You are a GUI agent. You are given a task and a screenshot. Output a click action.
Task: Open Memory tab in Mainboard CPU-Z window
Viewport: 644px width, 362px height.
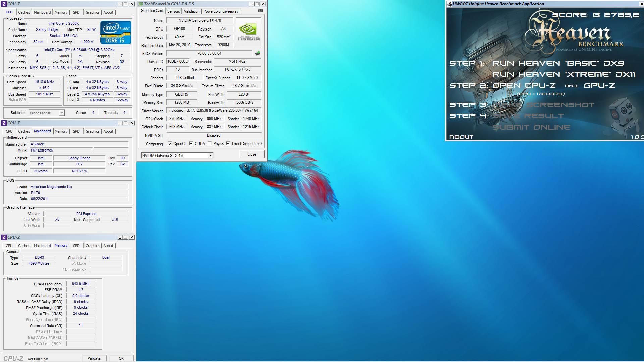61,131
